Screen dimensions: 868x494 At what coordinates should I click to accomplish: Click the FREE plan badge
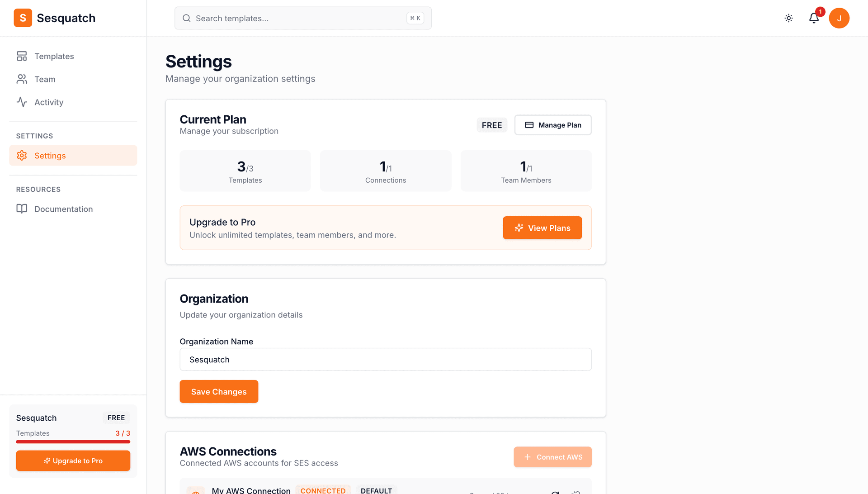[492, 125]
